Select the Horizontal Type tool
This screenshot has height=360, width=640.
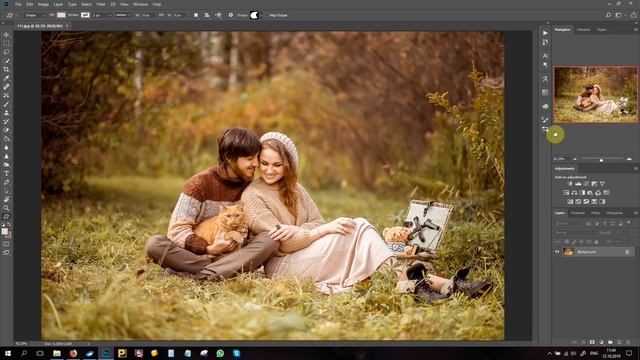pyautogui.click(x=6, y=173)
